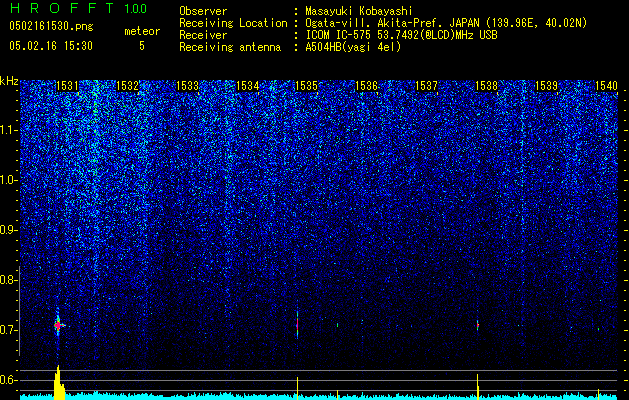Click the Receiving Location value line

pos(446,24)
